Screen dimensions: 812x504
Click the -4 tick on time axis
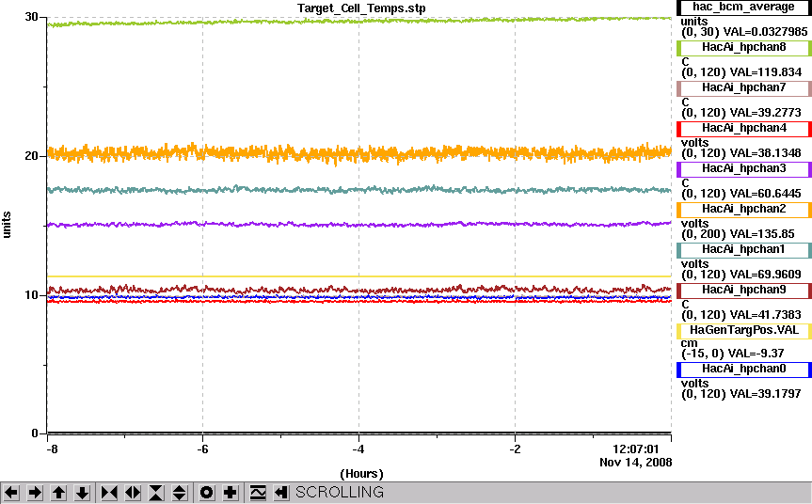[358, 449]
